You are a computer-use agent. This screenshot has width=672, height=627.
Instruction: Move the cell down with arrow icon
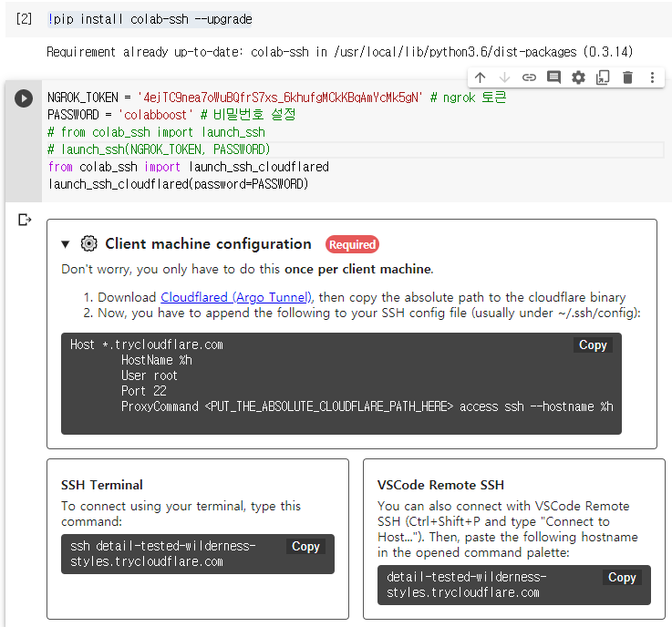[504, 78]
